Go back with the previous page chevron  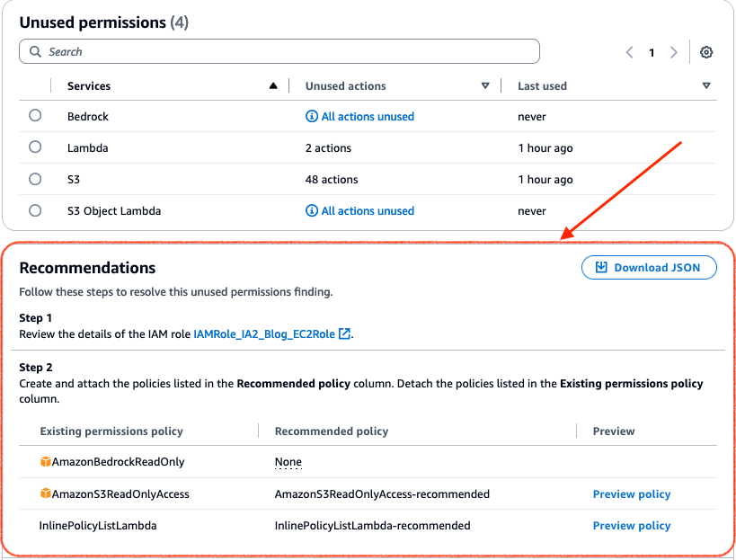(629, 52)
